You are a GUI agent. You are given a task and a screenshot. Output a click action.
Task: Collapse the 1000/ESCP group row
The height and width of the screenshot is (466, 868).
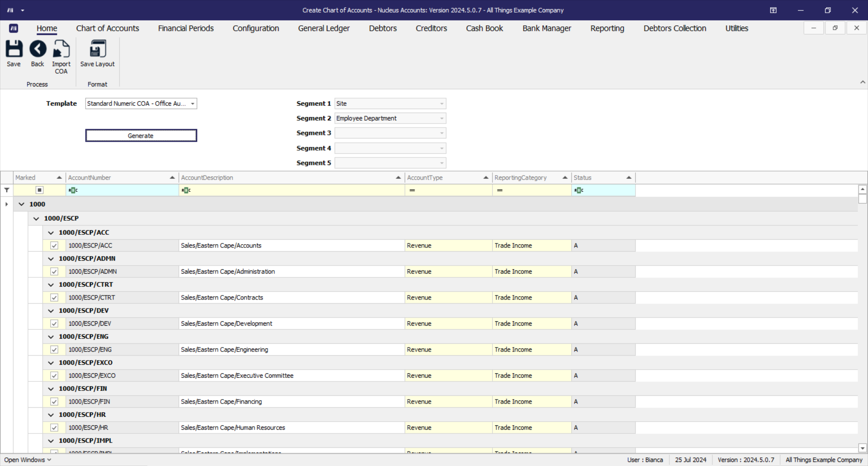36,219
